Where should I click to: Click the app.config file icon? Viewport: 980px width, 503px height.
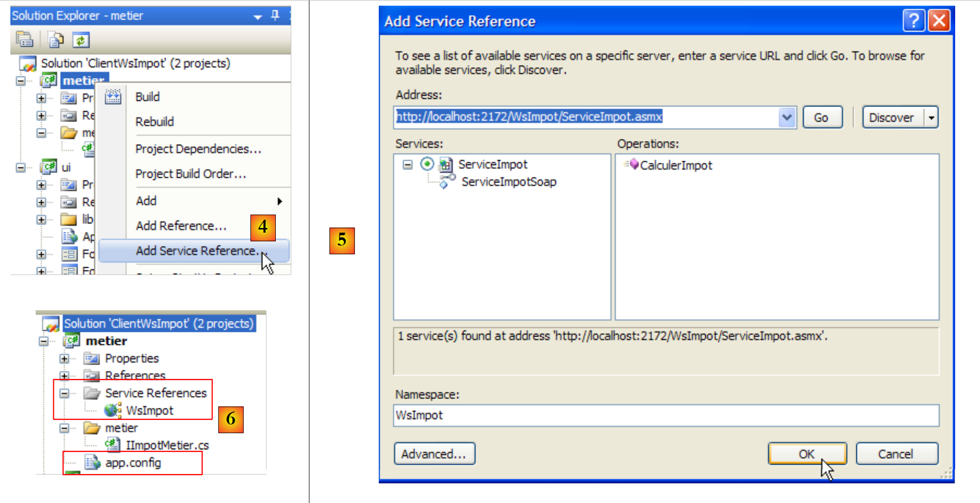(x=93, y=462)
